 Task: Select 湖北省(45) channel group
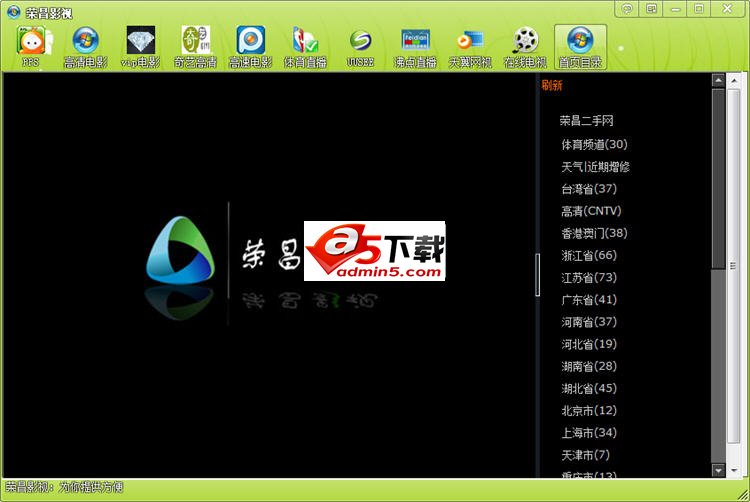point(589,388)
